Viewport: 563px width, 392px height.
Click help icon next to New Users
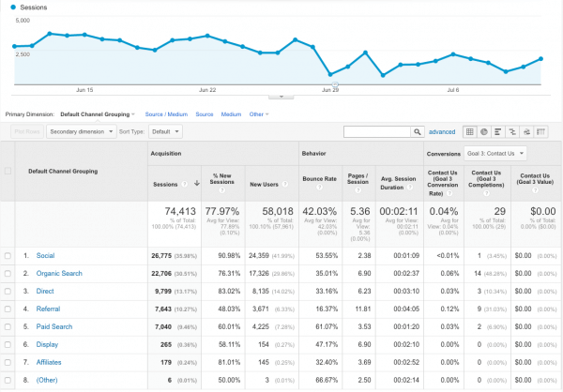(x=285, y=184)
